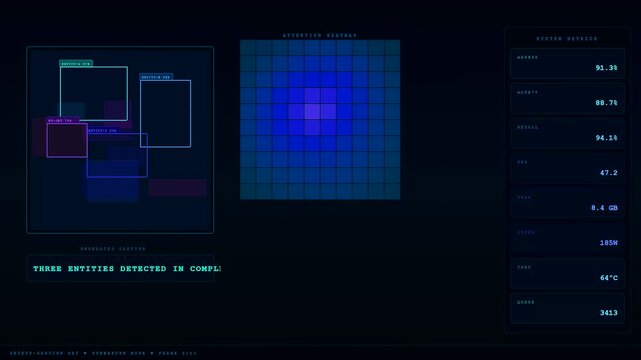Select the dark-blue entity bounding box
Screen dimensions: 641x360
(x=117, y=155)
